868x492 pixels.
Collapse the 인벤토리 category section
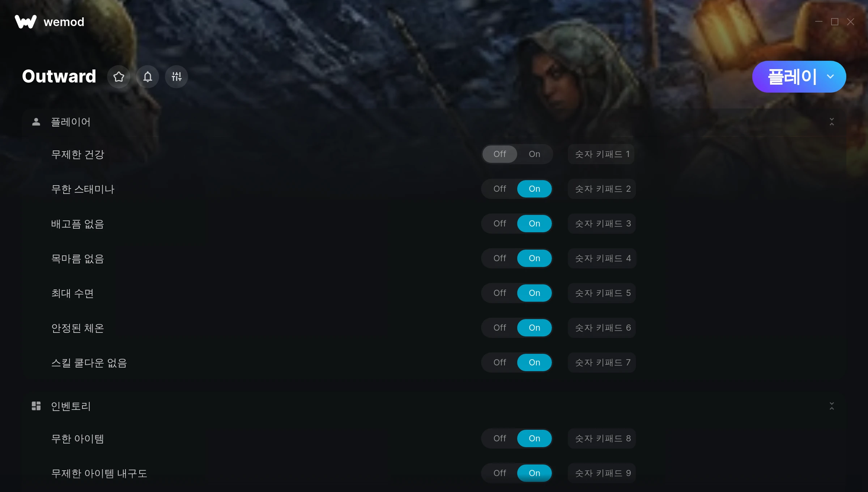832,406
